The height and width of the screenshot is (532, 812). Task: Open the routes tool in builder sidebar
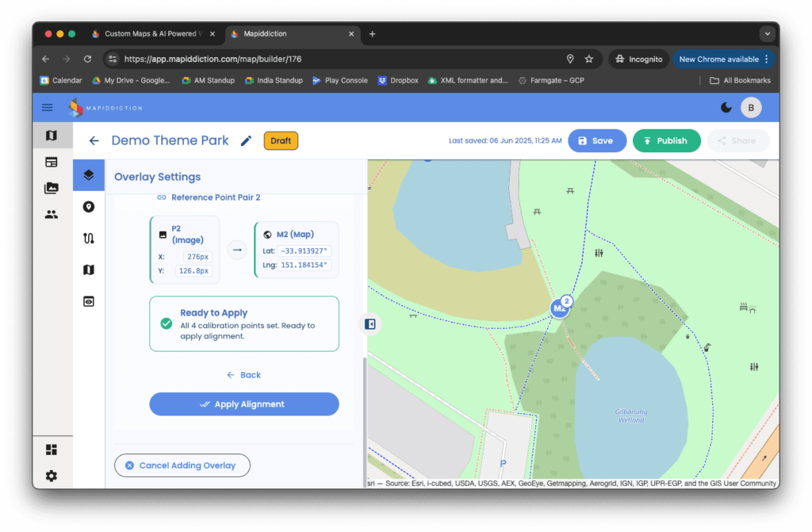(x=89, y=239)
